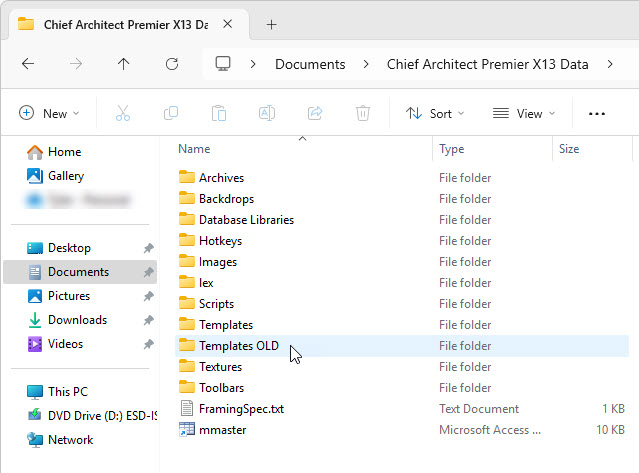This screenshot has height=473, width=639.
Task: Go back with the Back arrow
Action: click(x=28, y=64)
